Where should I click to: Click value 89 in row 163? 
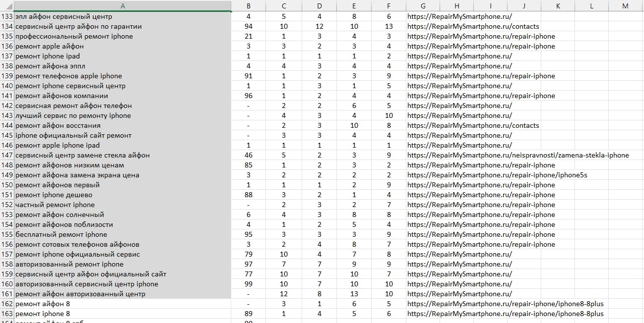[249, 314]
